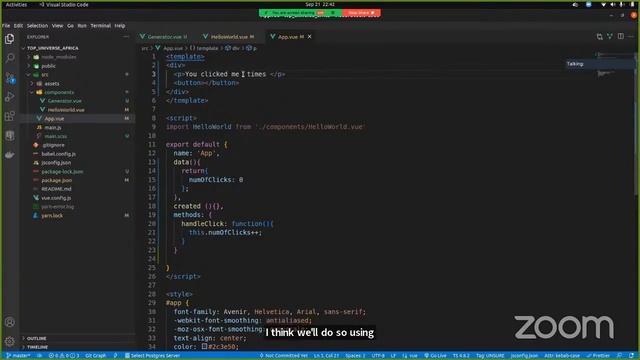Click the red Stop Share button

click(x=361, y=13)
